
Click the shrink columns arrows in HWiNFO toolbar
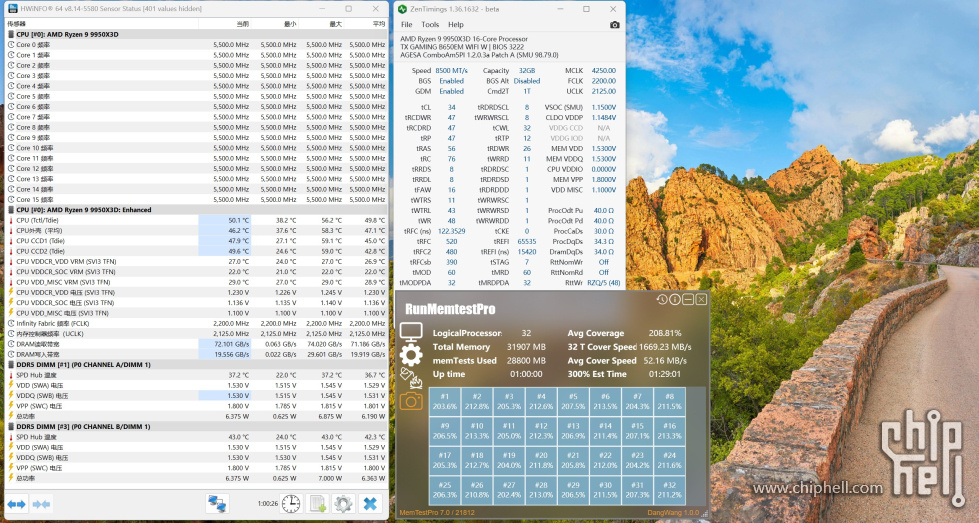tap(41, 504)
